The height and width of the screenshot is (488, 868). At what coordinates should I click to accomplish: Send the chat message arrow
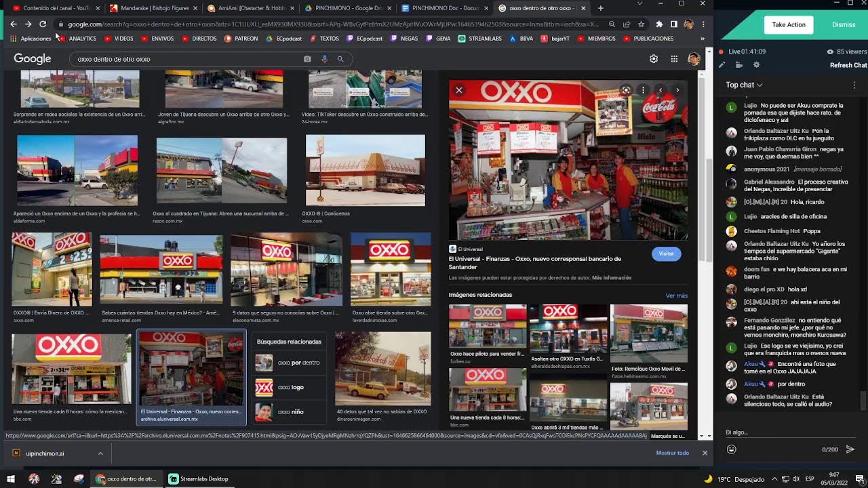[850, 449]
